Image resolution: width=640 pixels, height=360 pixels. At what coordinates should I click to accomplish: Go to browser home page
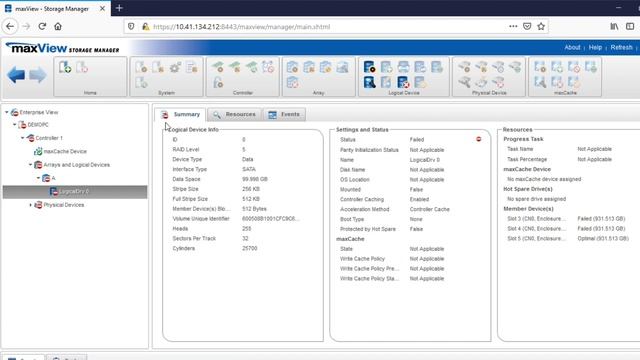tap(58, 27)
